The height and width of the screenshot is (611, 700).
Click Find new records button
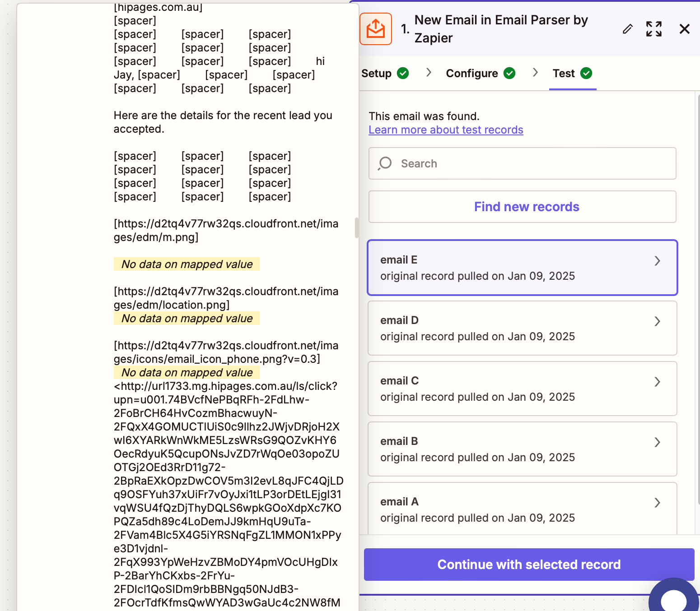pyautogui.click(x=523, y=207)
